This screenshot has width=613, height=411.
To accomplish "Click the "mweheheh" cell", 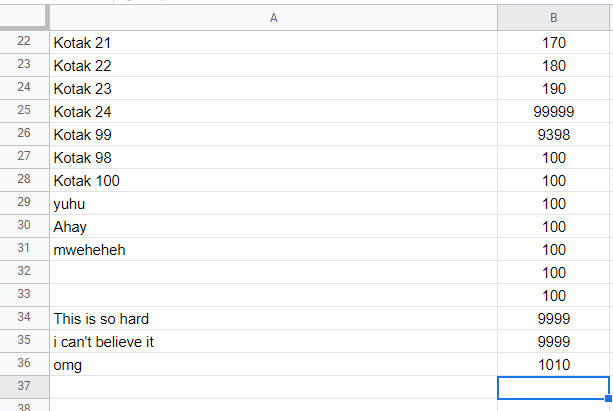I will pos(273,249).
